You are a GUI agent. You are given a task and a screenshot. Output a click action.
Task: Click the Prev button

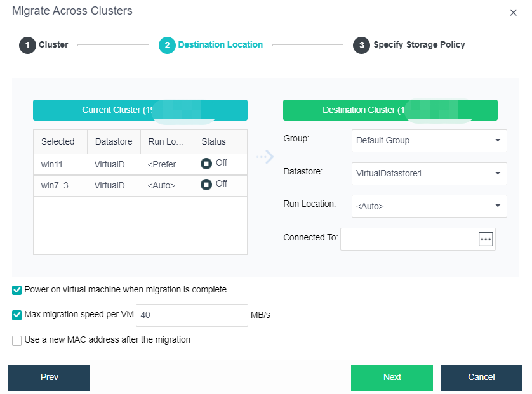(49, 378)
